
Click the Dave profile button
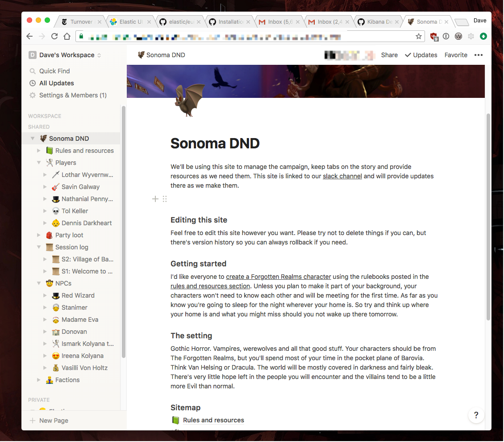point(479,21)
